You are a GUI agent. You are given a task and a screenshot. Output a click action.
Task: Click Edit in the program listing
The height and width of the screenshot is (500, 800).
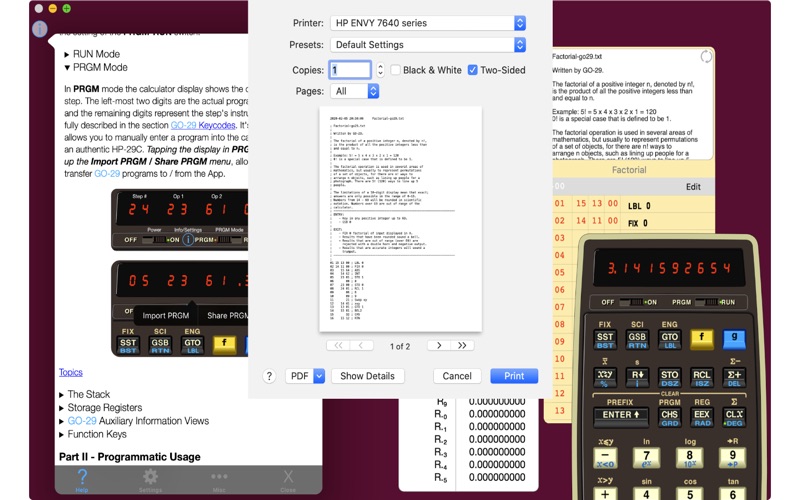click(693, 187)
